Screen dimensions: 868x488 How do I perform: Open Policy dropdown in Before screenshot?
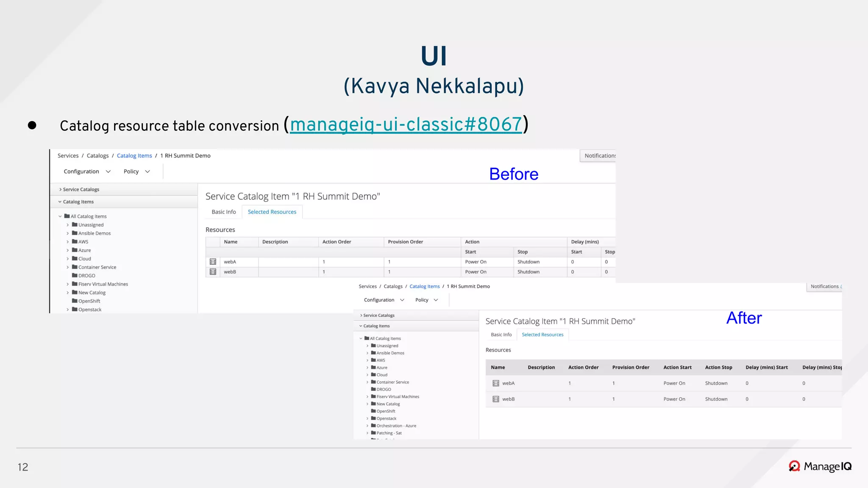tap(136, 172)
